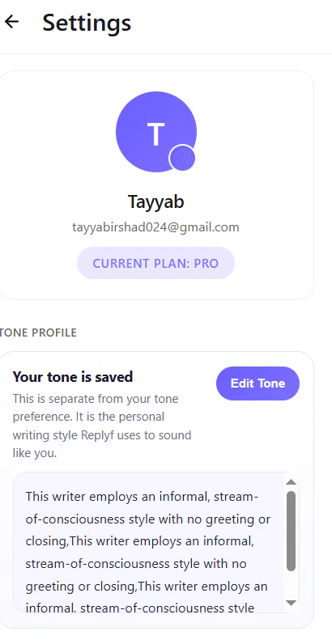Image resolution: width=332 pixels, height=644 pixels.
Task: Click the Edit Tone button
Action: pos(258,383)
